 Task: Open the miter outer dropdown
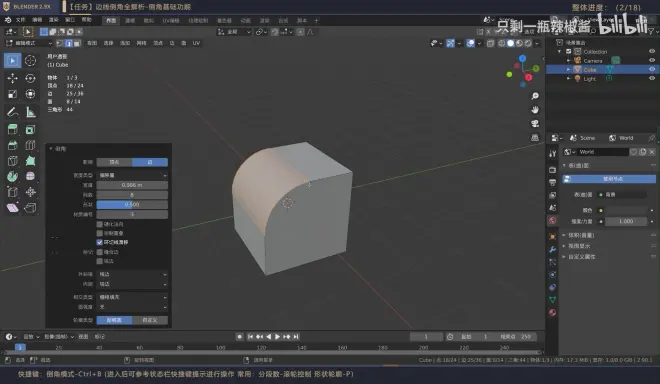pos(132,274)
